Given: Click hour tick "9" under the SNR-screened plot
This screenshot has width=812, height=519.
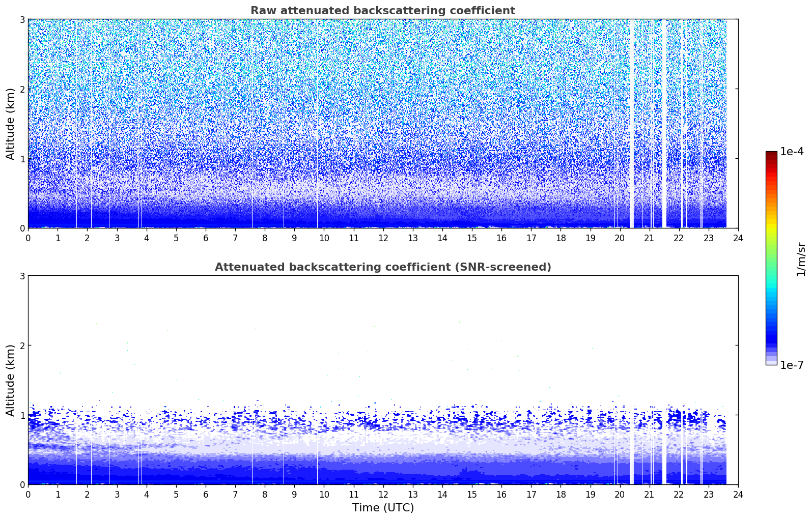Looking at the screenshot, I should 294,494.
